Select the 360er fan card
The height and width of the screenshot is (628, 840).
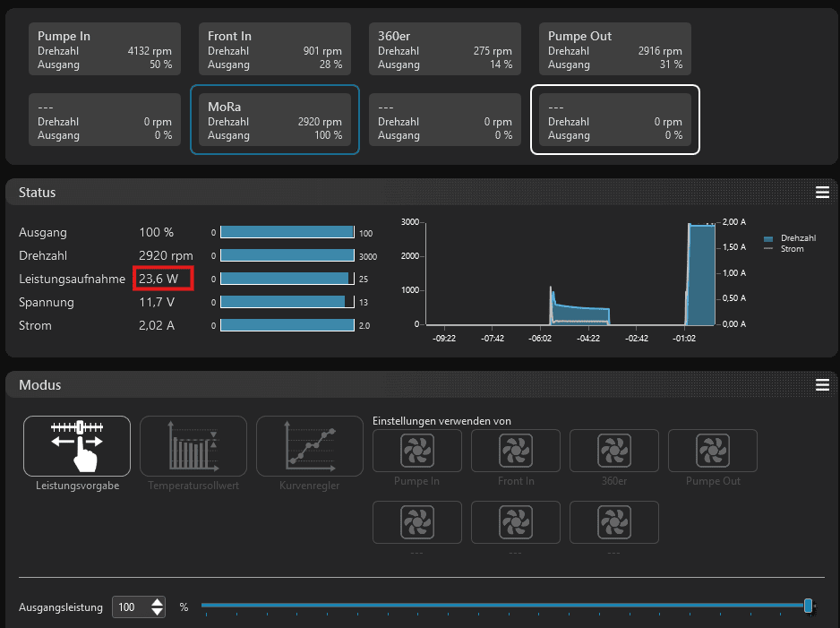pyautogui.click(x=445, y=48)
